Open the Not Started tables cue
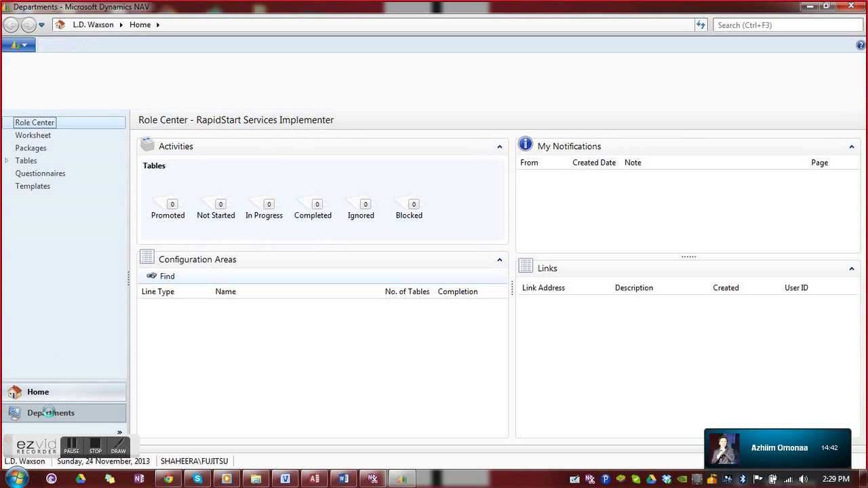This screenshot has width=868, height=488. pyautogui.click(x=216, y=208)
